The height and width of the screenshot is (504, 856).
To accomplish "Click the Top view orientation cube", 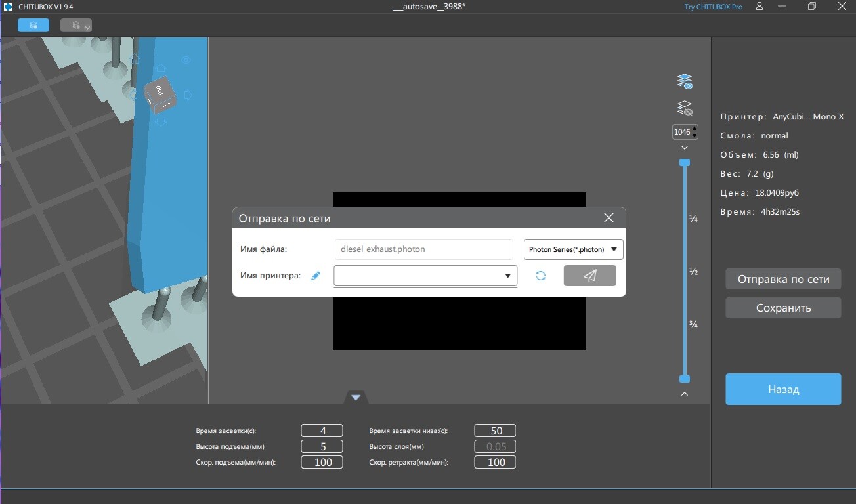I will (x=160, y=95).
